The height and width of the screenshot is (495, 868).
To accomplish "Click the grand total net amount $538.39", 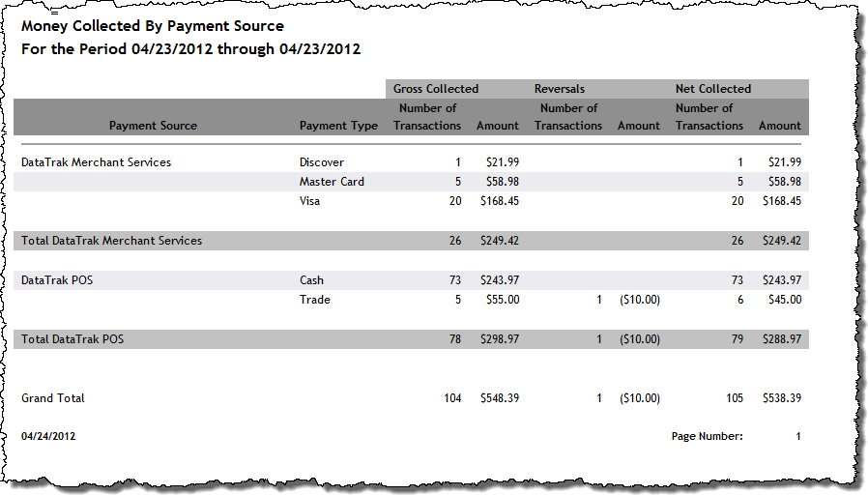I will click(x=782, y=398).
